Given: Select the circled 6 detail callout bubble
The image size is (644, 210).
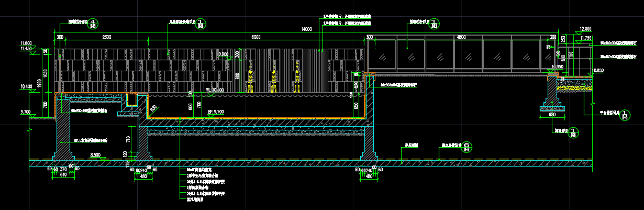Looking at the screenshot, I should [x=468, y=148].
